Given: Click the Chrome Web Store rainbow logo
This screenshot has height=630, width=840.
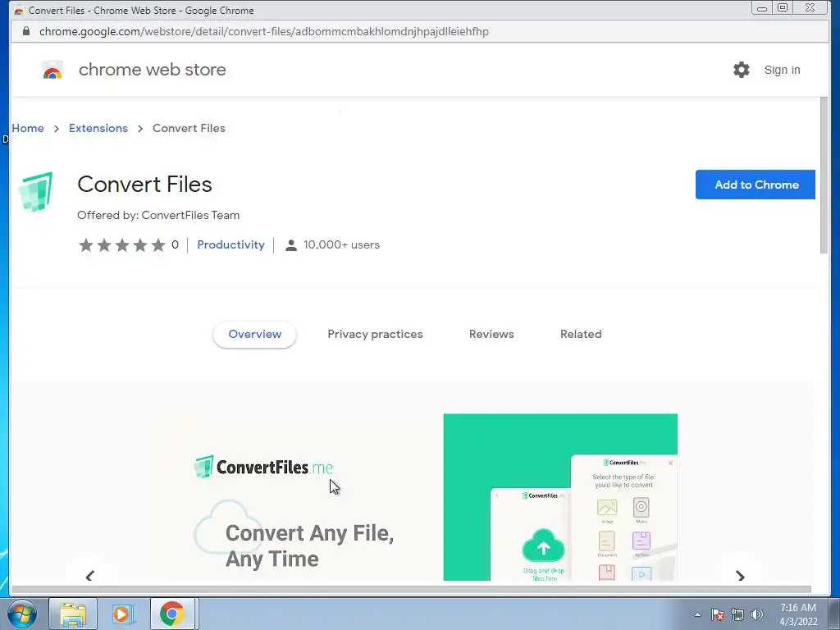Looking at the screenshot, I should tap(52, 71).
